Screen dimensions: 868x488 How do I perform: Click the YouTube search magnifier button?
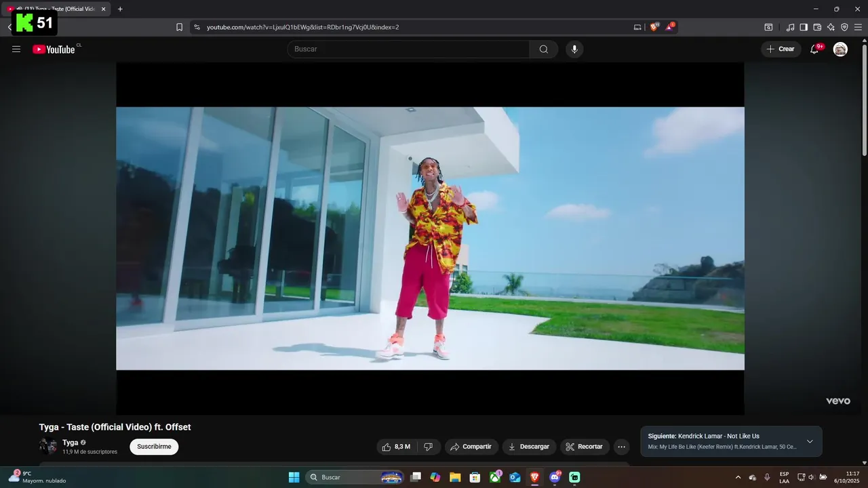[544, 49]
